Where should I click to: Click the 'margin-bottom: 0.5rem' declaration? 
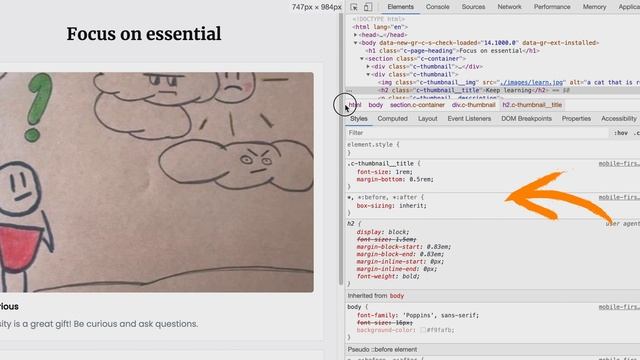click(395, 180)
